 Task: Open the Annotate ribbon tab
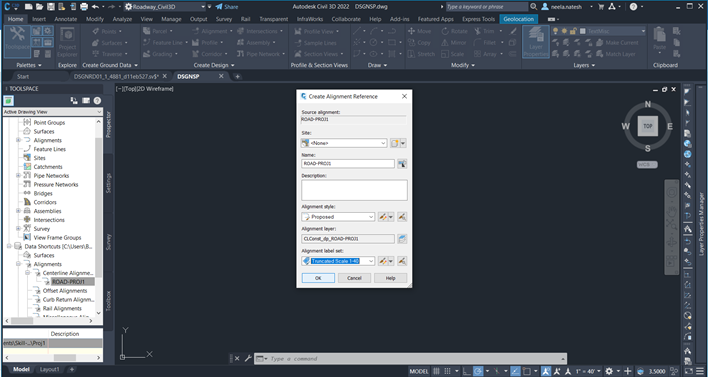tap(66, 19)
